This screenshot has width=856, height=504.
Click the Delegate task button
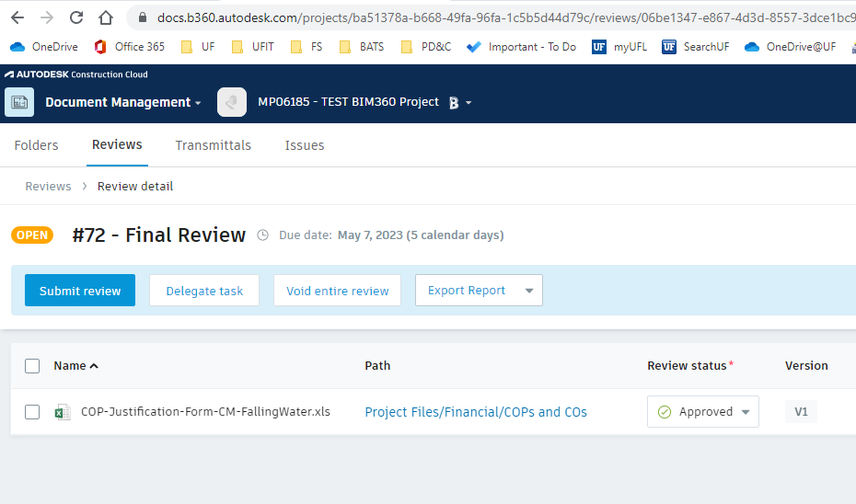[x=204, y=291]
